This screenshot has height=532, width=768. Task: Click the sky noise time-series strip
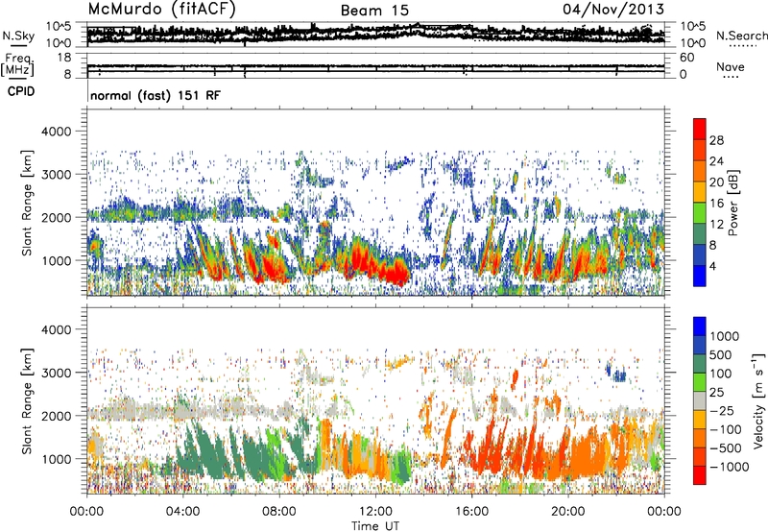pos(375,35)
